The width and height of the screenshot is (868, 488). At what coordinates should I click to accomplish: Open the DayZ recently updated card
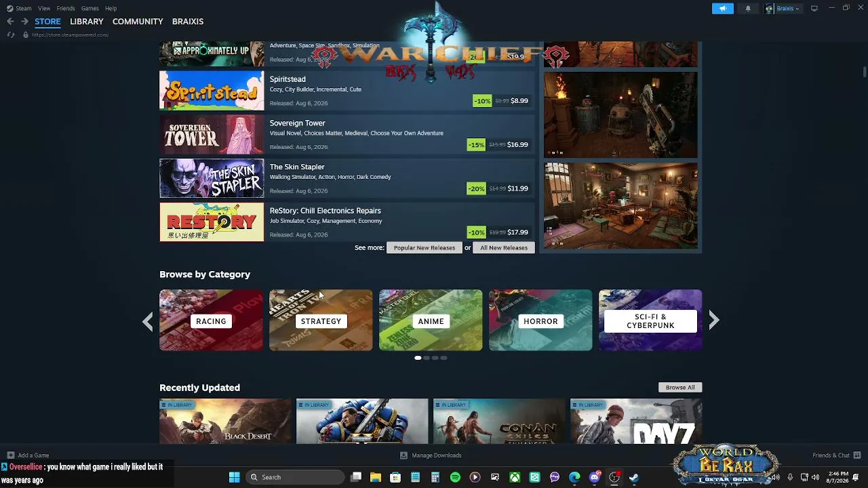coord(636,421)
